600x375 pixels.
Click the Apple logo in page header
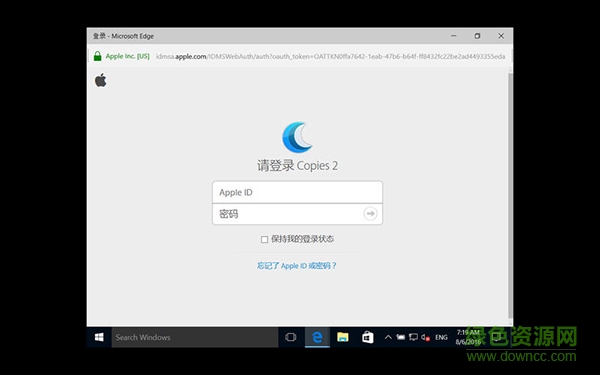[x=101, y=80]
